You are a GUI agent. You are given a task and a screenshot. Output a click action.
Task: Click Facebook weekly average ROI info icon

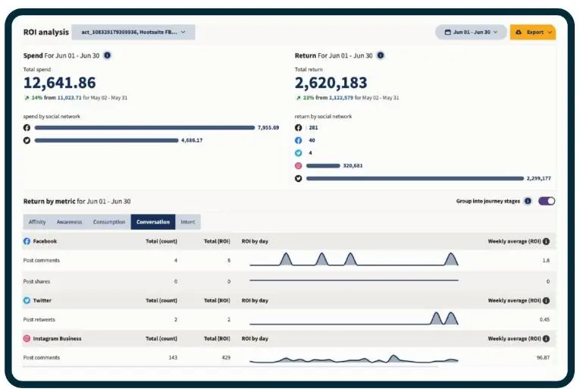click(546, 241)
